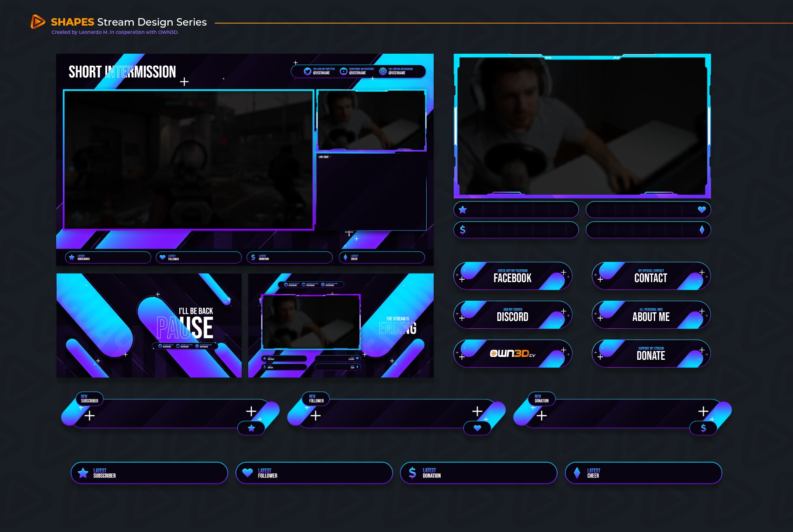The width and height of the screenshot is (793, 532).
Task: Click the dollar icon in Latest Donation bar
Action: point(412,473)
